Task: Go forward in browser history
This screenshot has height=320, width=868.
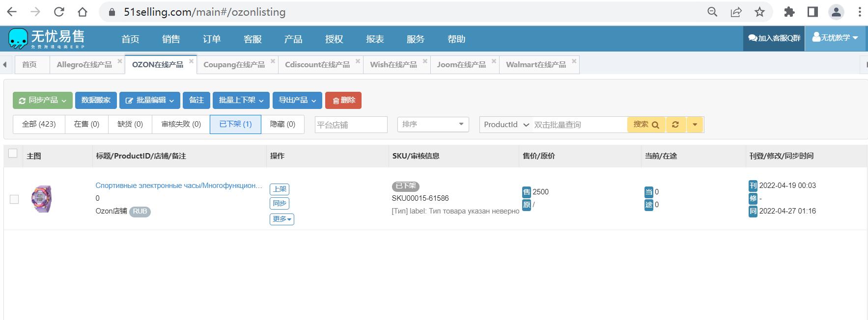Action: tap(35, 12)
